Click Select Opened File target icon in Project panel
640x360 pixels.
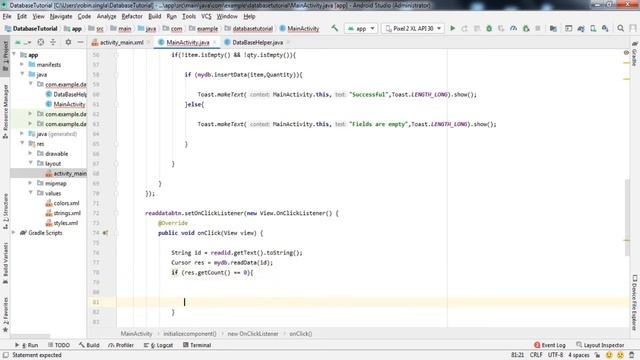tap(41, 42)
